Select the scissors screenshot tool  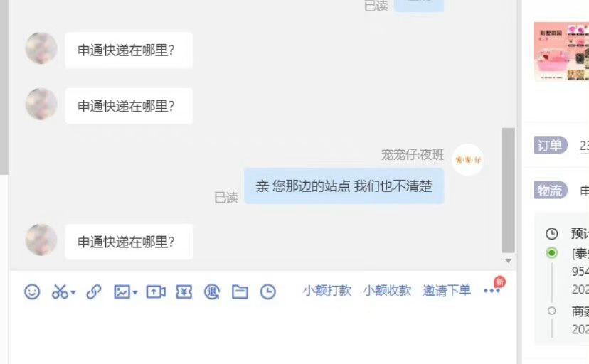[60, 291]
